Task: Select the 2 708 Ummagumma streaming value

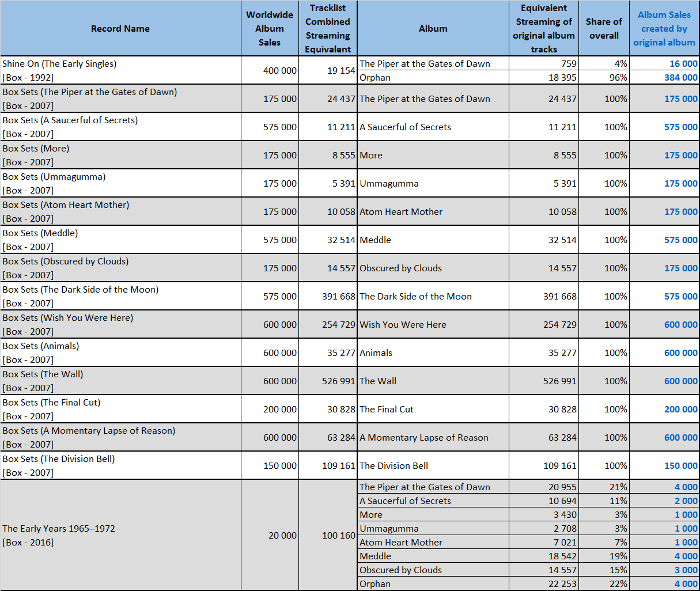Action: click(x=544, y=528)
